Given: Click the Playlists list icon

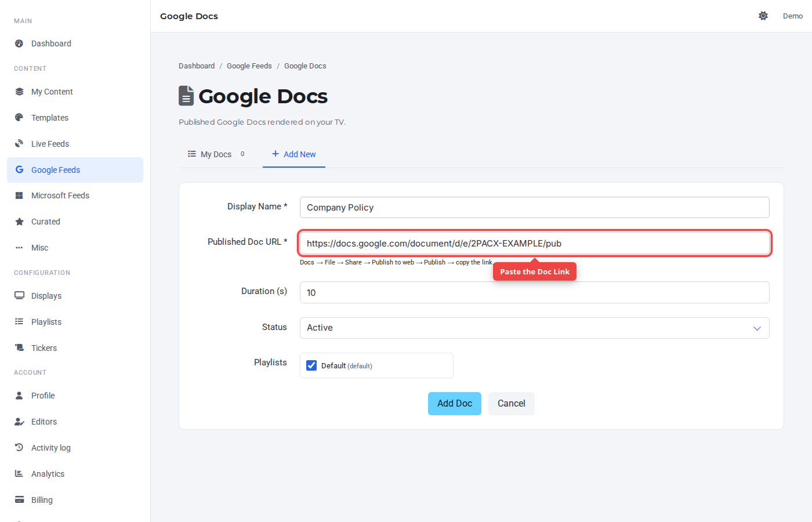Looking at the screenshot, I should tap(19, 322).
